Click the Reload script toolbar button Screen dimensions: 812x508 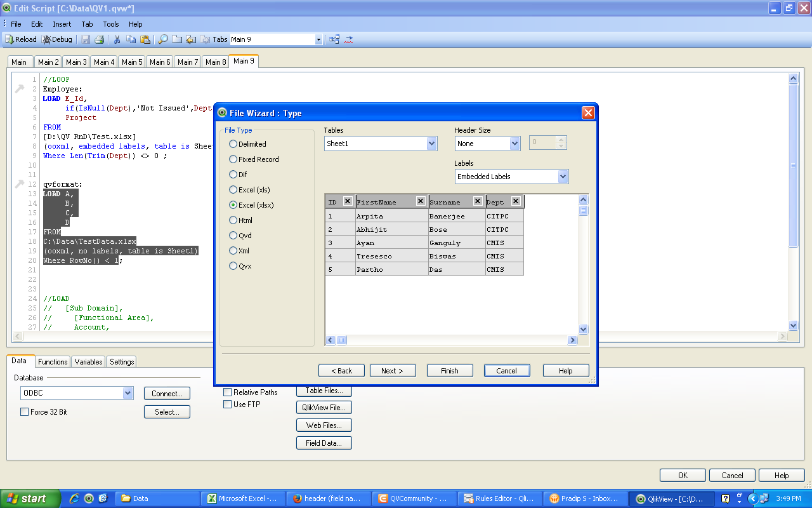click(21, 39)
